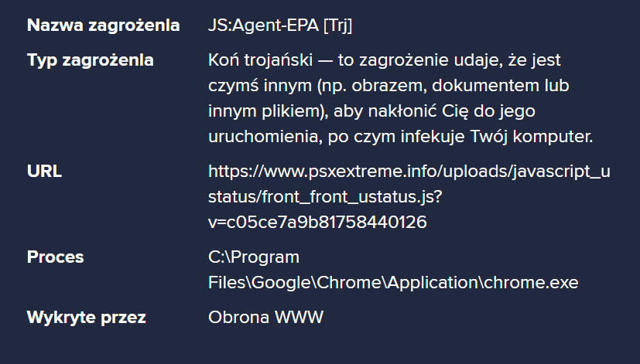Click the [Trj] tag in threat name
640x364 pixels.
(338, 26)
